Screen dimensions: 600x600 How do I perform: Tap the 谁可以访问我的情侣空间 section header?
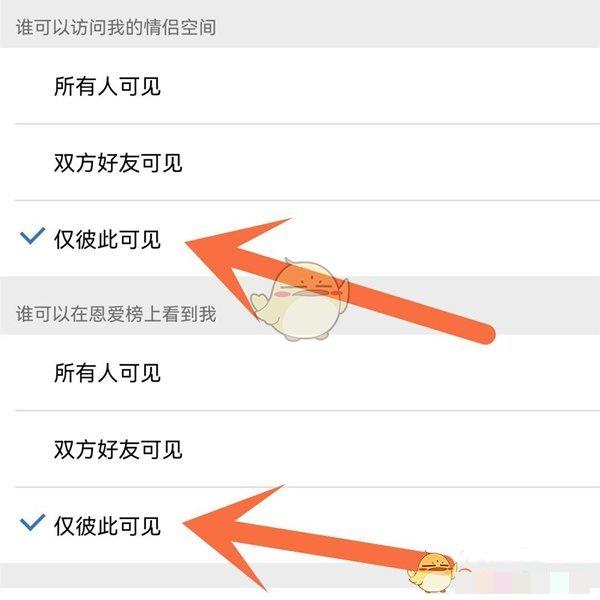116,27
